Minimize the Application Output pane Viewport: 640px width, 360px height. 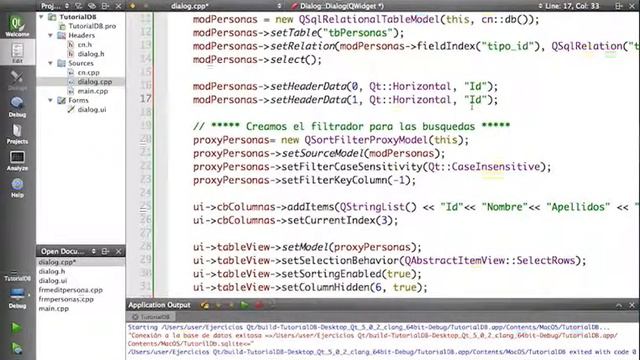(619, 305)
